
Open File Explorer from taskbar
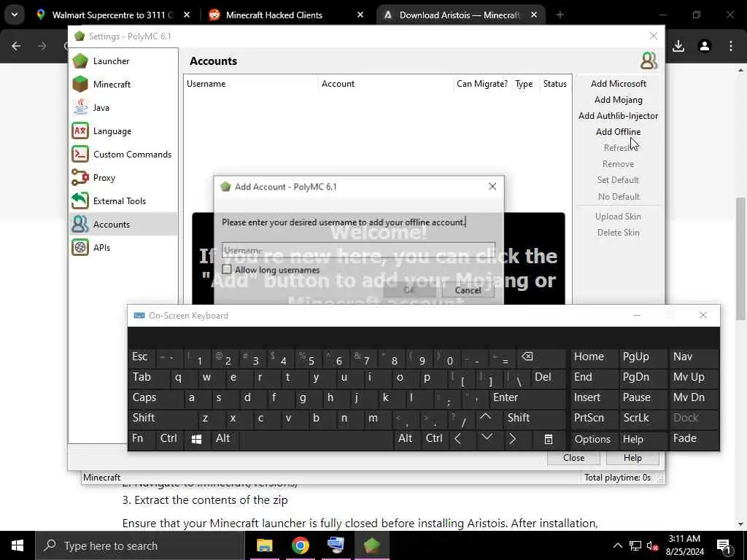[x=264, y=545]
